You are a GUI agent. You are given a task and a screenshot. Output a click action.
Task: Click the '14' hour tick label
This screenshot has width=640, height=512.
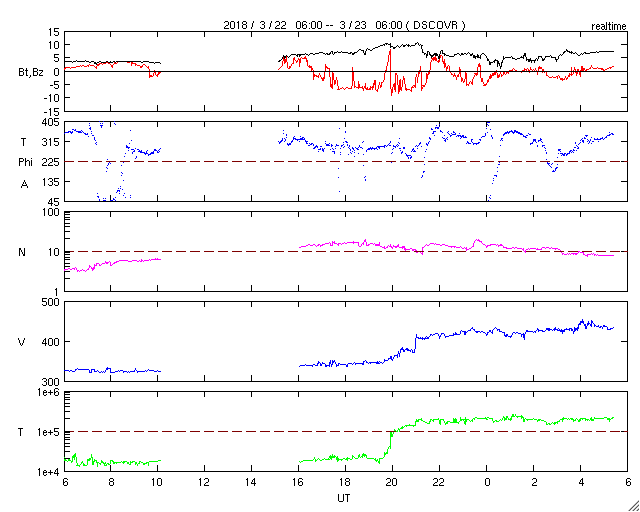click(x=251, y=482)
